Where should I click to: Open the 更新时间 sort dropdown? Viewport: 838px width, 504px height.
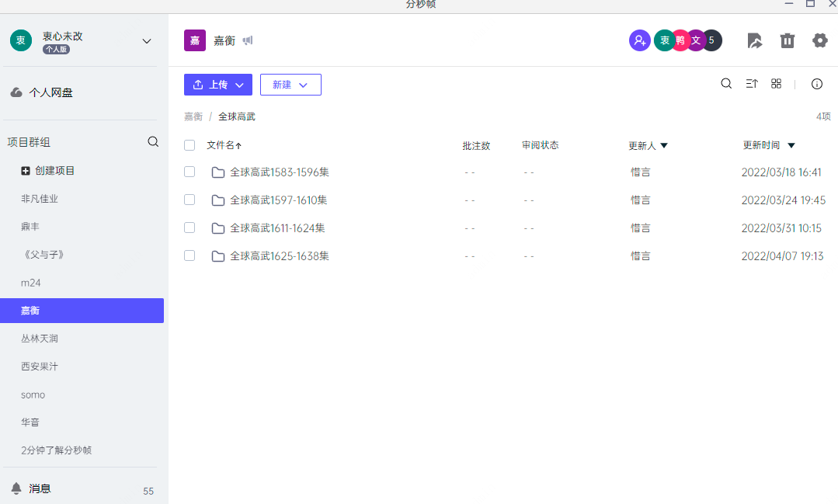coord(791,145)
